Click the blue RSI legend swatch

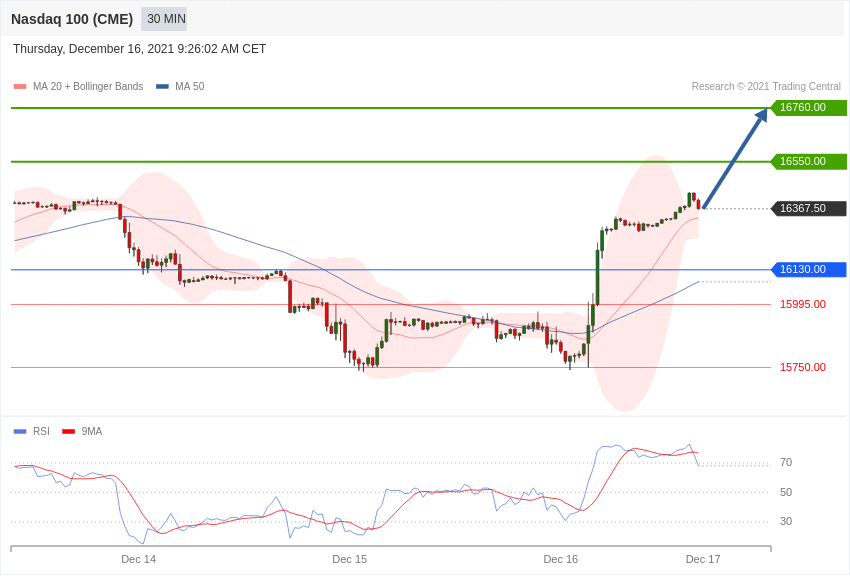pyautogui.click(x=20, y=431)
